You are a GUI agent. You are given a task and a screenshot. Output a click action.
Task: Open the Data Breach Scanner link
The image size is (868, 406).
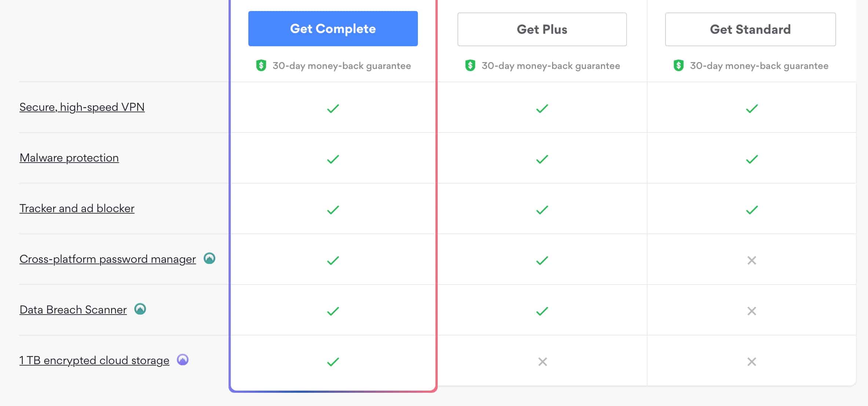[73, 309]
